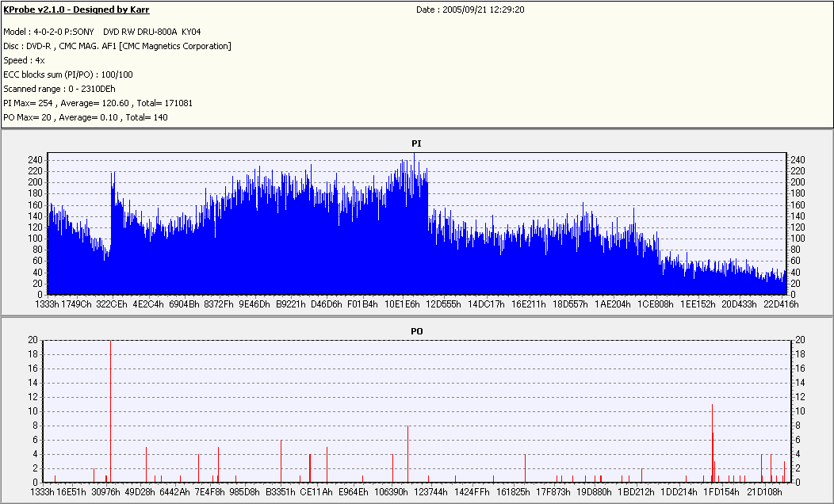Click the 240 value on PI axis

(x=35, y=160)
